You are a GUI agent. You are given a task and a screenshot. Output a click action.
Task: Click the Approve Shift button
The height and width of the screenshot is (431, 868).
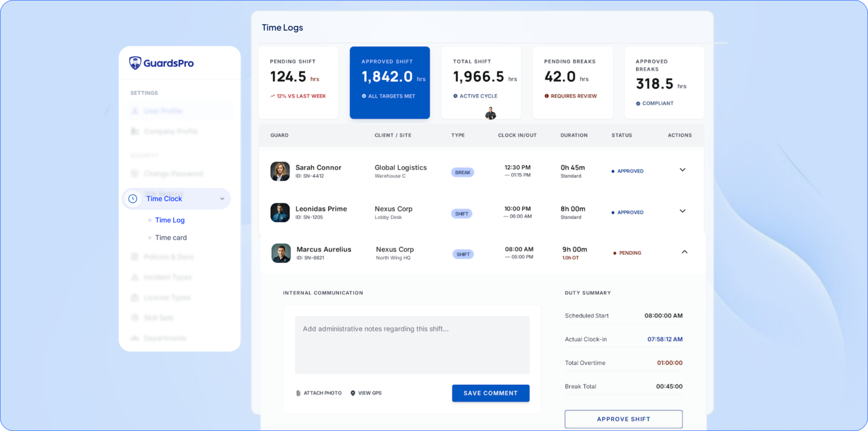pyautogui.click(x=623, y=419)
